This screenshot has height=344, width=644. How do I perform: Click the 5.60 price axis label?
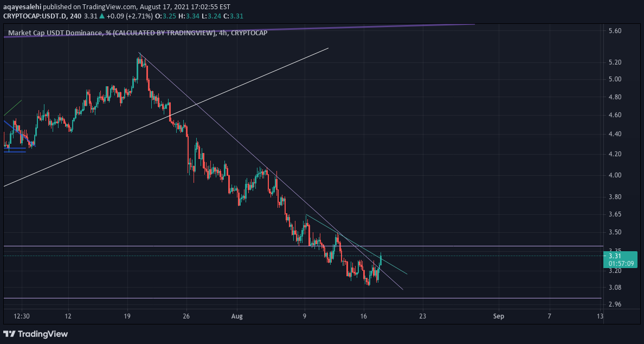point(614,31)
